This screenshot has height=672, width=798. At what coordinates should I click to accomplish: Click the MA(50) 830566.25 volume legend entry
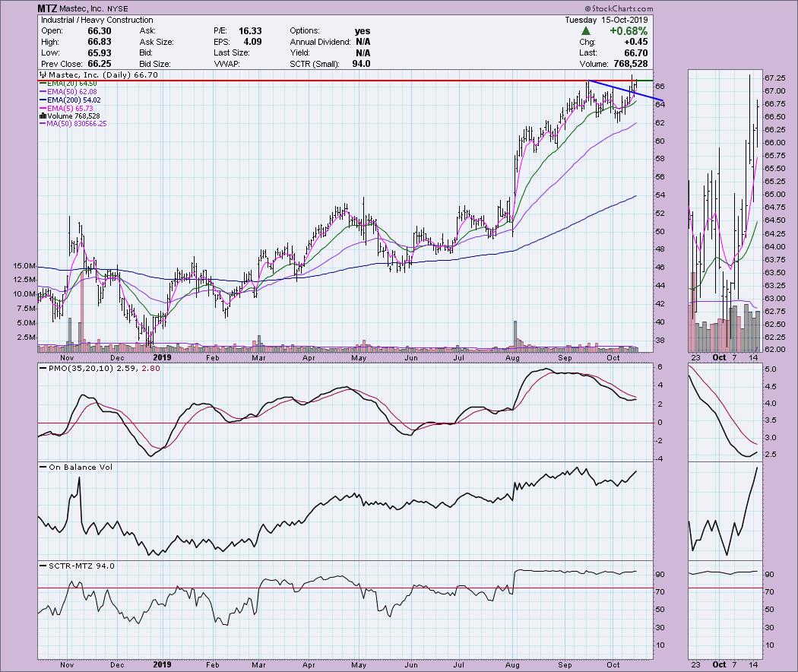click(77, 124)
